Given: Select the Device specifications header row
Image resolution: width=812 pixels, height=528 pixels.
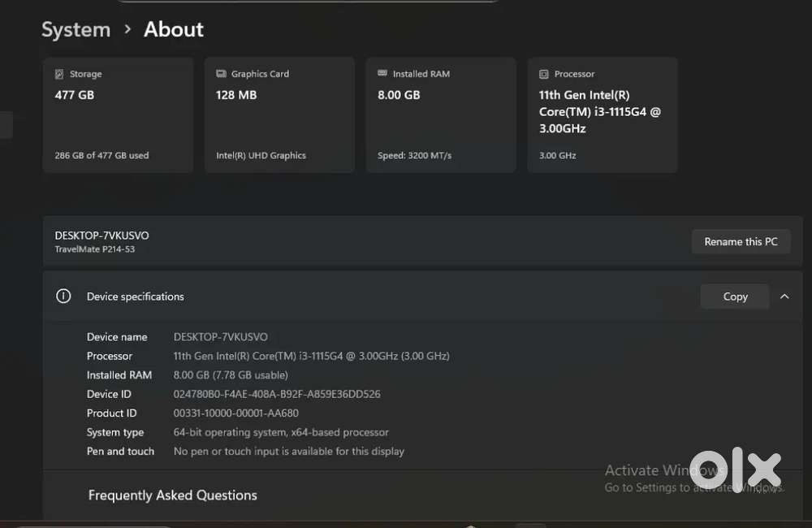Looking at the screenshot, I should pos(365,296).
